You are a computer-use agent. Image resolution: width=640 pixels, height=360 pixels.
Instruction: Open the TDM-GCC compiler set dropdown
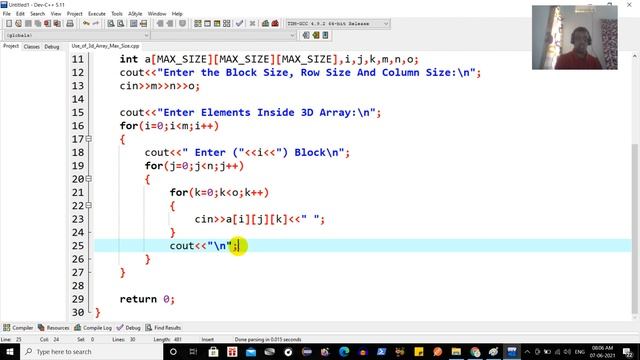tap(338, 24)
